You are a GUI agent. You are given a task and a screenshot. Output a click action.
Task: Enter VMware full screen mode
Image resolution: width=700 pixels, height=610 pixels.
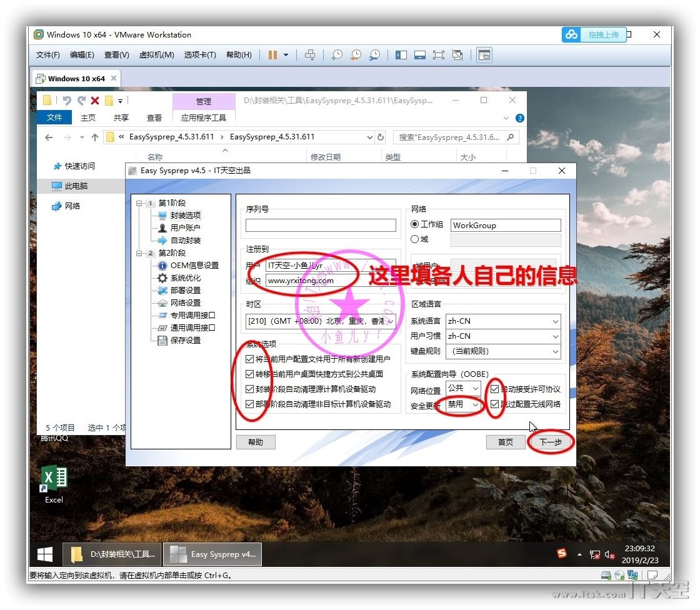coord(438,55)
